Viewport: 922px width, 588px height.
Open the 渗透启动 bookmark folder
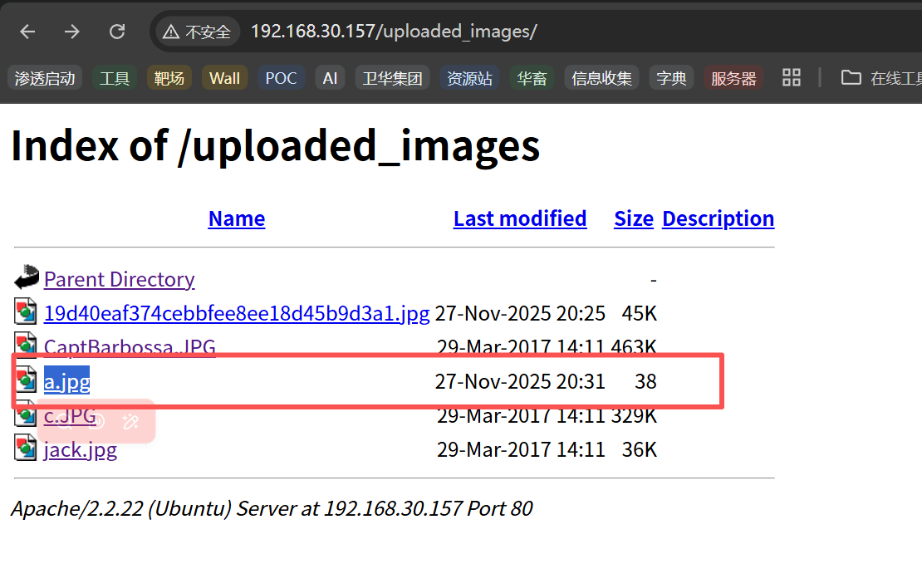pyautogui.click(x=45, y=78)
